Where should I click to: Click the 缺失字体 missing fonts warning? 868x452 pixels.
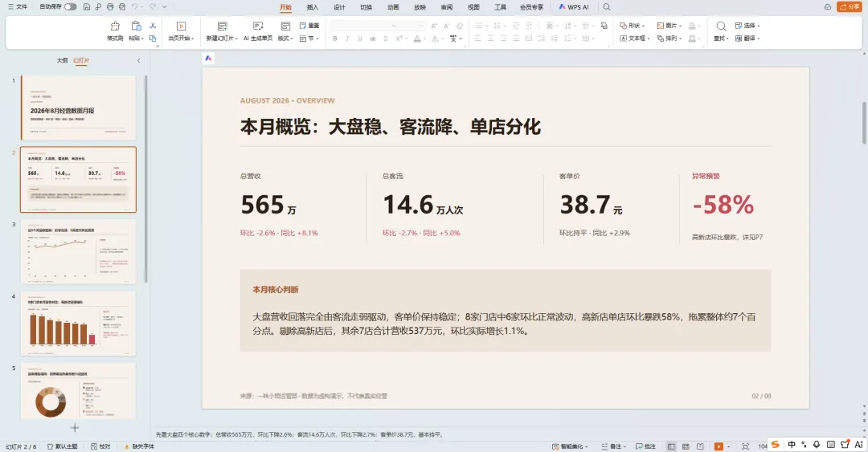click(139, 446)
